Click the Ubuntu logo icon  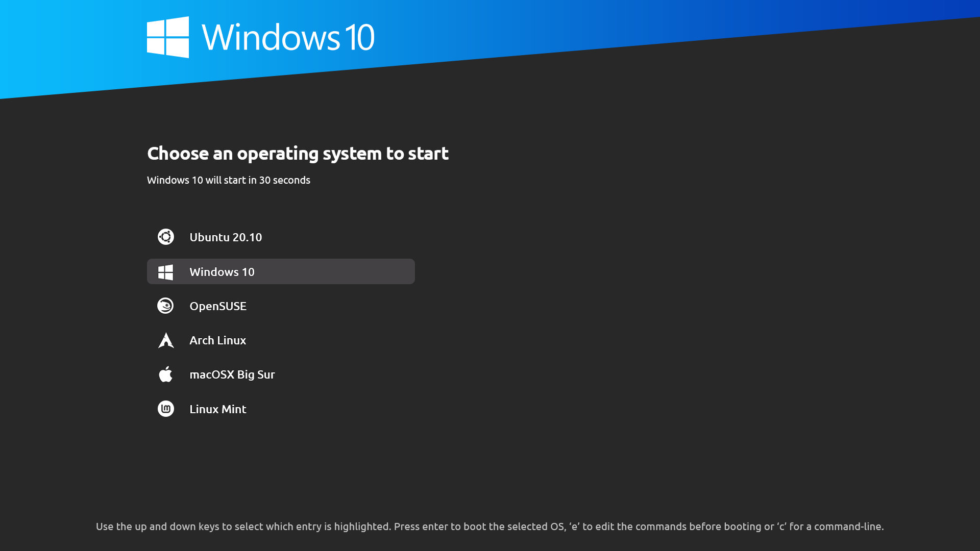pos(165,237)
